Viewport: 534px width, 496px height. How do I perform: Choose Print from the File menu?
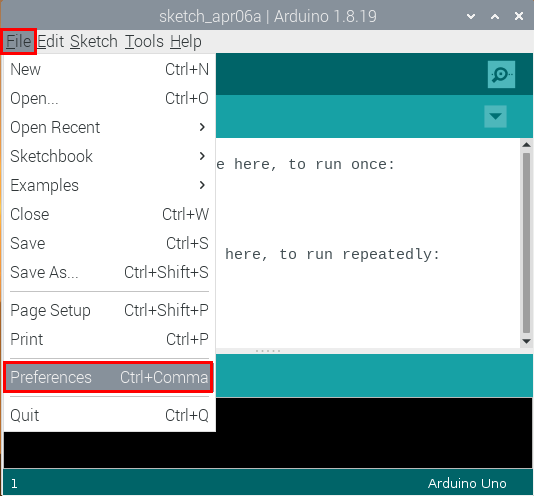point(109,339)
